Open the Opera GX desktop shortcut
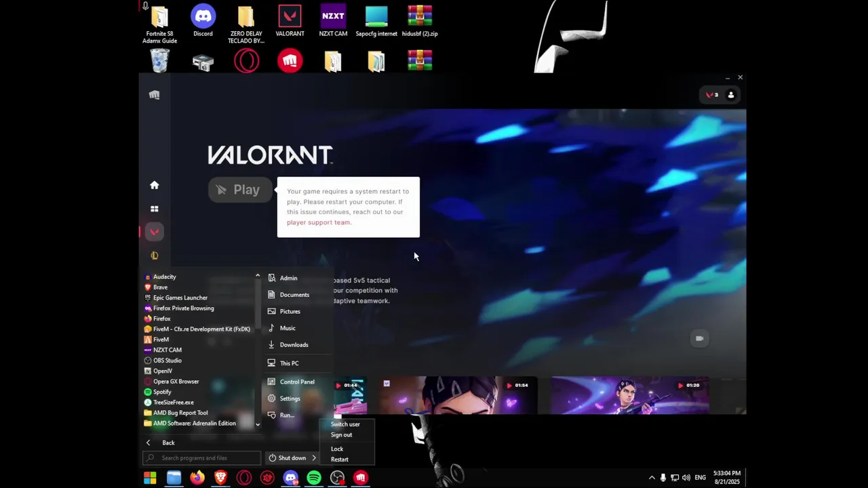Viewport: 868px width, 488px height. [x=246, y=61]
